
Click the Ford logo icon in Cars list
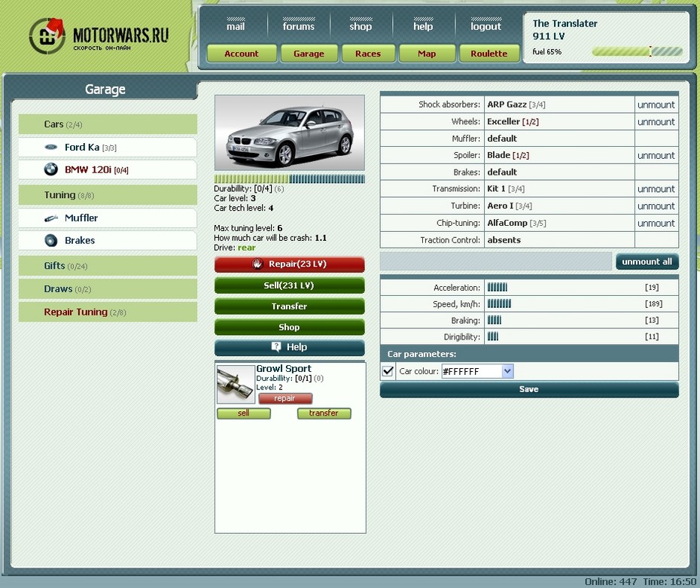click(51, 148)
